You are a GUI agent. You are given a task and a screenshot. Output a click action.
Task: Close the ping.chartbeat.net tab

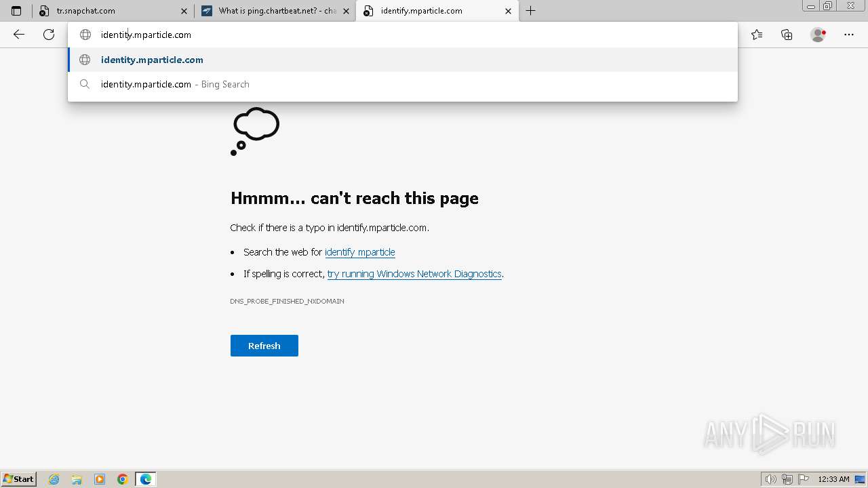346,11
